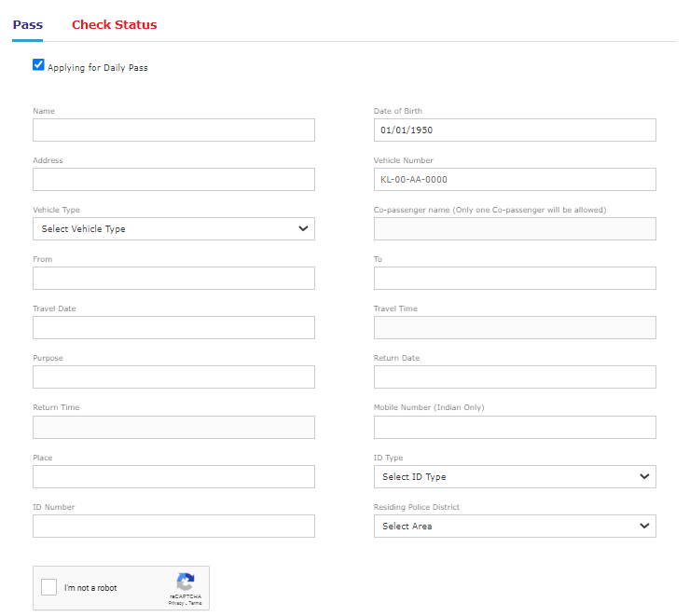Viewport: 690px width, 616px height.
Task: Open the Travel Date field
Action: [x=173, y=328]
